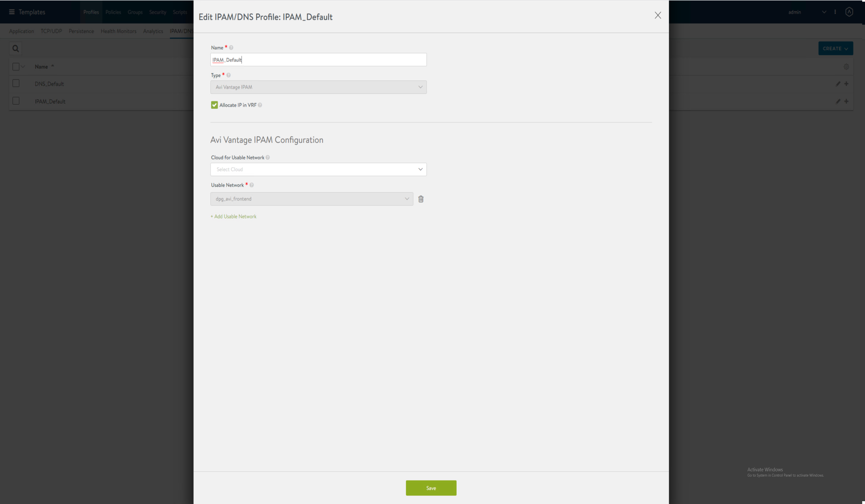Open the Groups menu

click(135, 12)
